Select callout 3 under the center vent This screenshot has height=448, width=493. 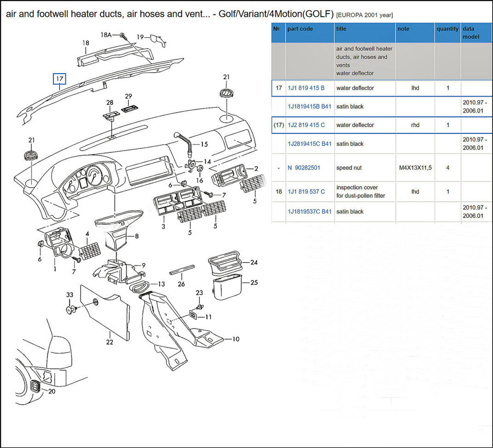click(163, 227)
